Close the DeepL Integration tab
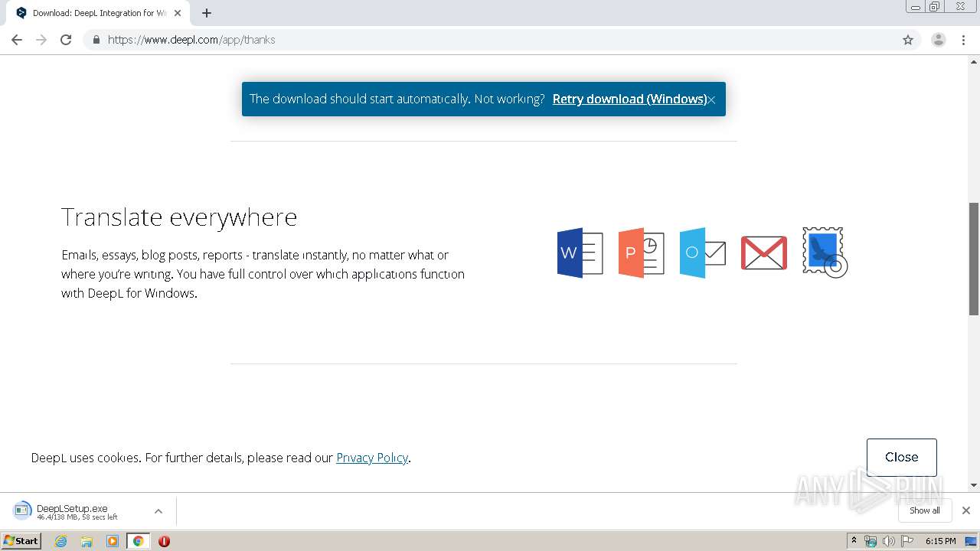This screenshot has width=980, height=551. [x=178, y=13]
